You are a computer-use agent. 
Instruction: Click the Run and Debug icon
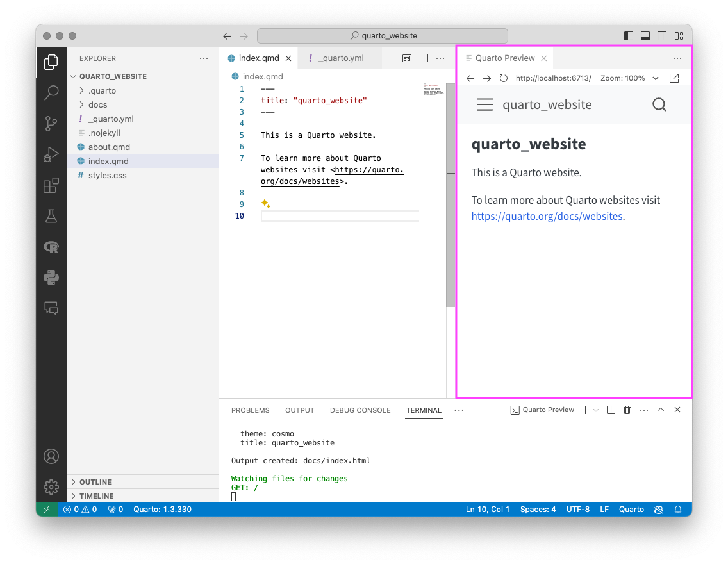[51, 154]
